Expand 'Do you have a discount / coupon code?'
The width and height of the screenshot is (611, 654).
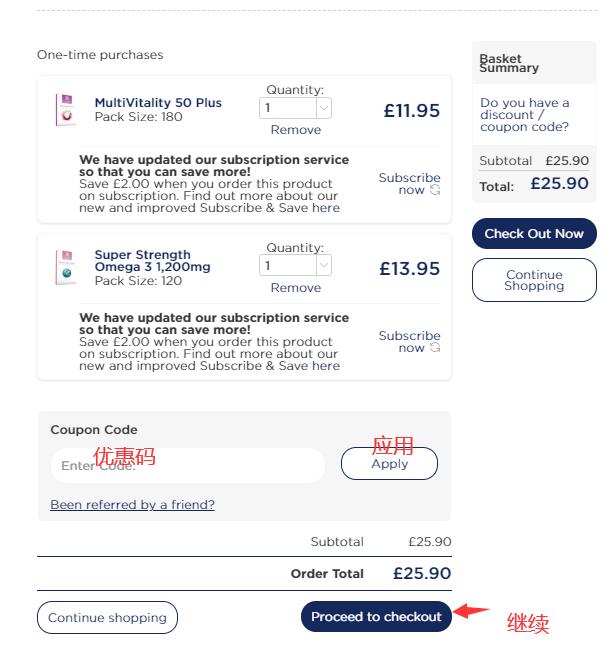coord(524,115)
